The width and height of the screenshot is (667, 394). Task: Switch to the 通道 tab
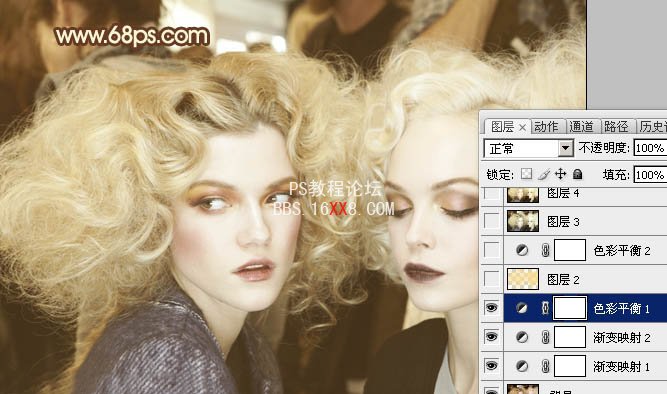click(581, 126)
